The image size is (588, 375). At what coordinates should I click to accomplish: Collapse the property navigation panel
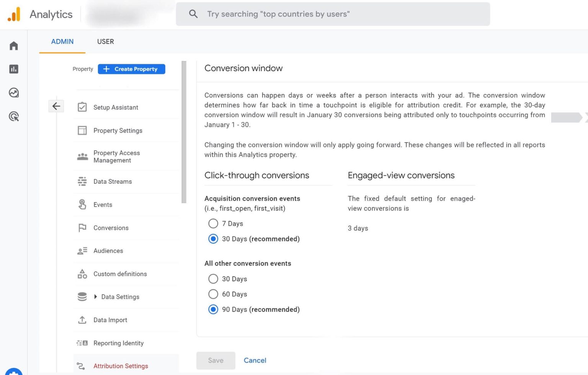click(56, 106)
